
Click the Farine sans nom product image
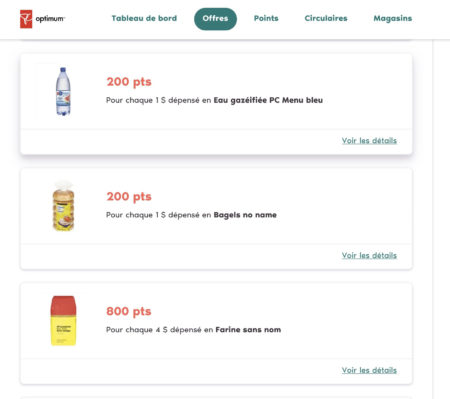pos(63,321)
